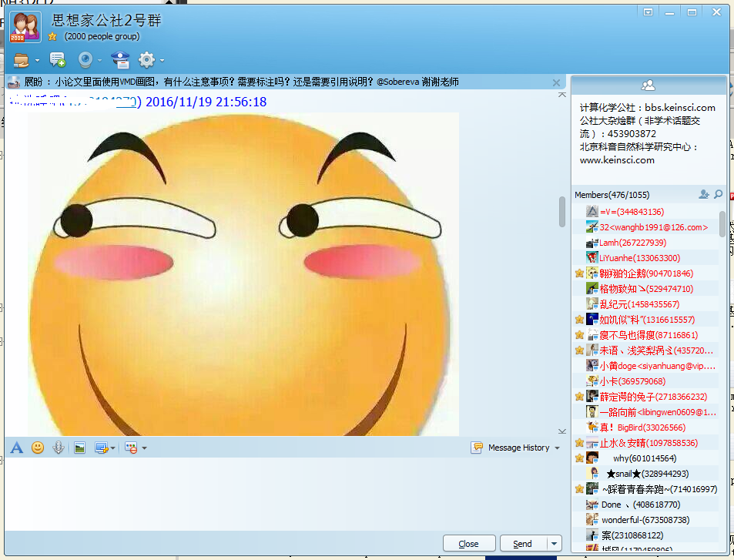The height and width of the screenshot is (560, 734).
Task: Click inside the message input box
Action: pos(285,494)
